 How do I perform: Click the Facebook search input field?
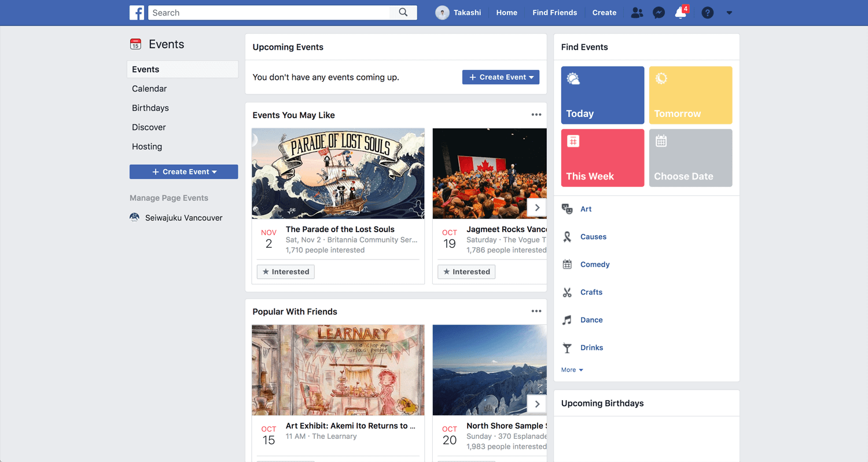(269, 13)
